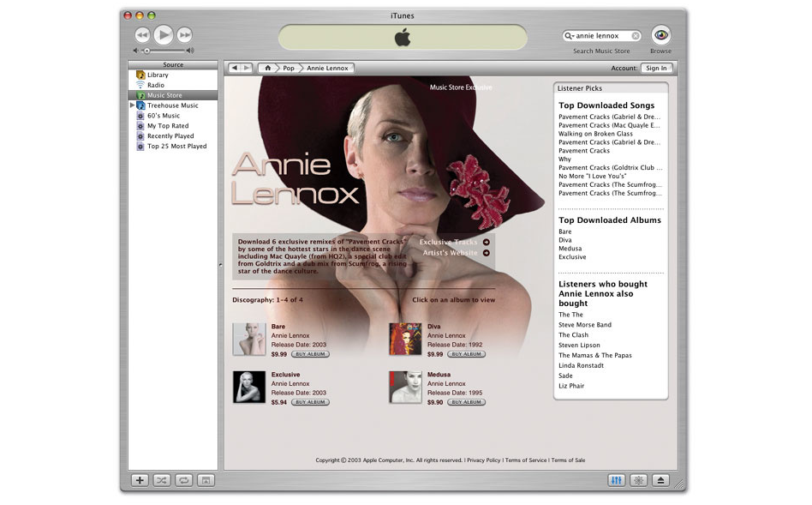
Task: Toggle repeat playback
Action: pyautogui.click(x=183, y=481)
